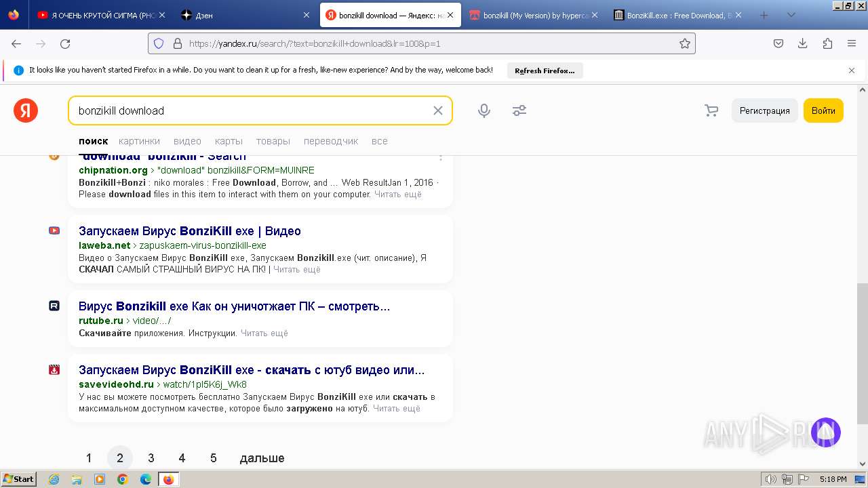Expand Читать ещё on the savevideohd result
Image resolution: width=868 pixels, height=488 pixels.
pos(397,408)
